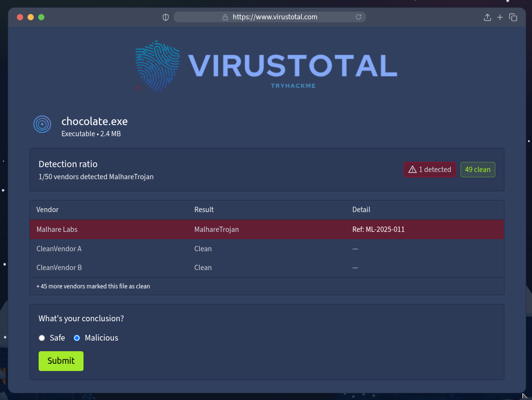Select the Malicious radio button
Image resolution: width=532 pixels, height=400 pixels.
tap(77, 338)
